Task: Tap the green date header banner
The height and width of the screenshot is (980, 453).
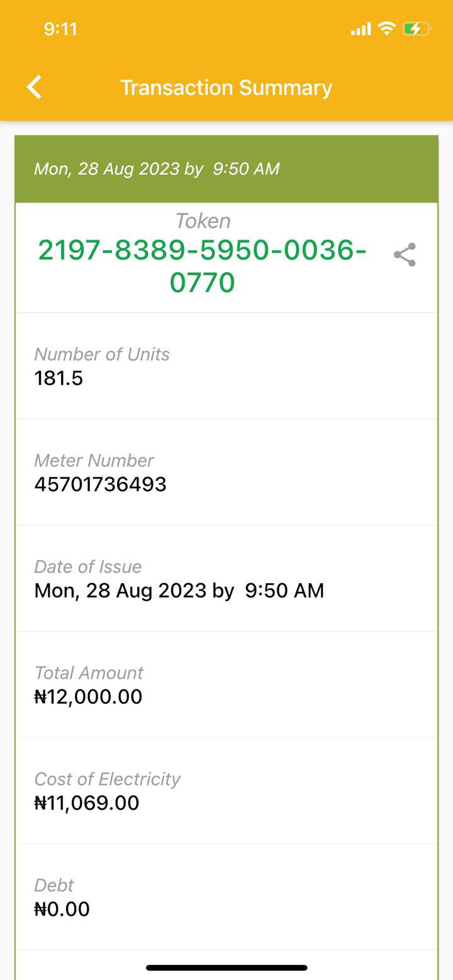Action: tap(226, 169)
